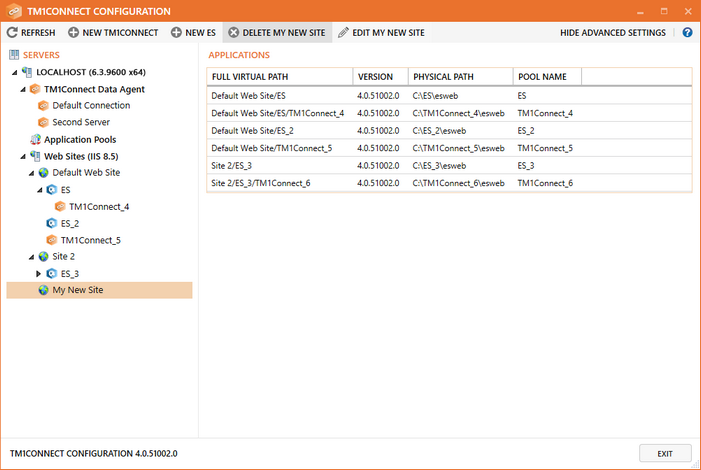Select the Default Web Site/ES table row
701x470 pixels.
click(x=449, y=95)
